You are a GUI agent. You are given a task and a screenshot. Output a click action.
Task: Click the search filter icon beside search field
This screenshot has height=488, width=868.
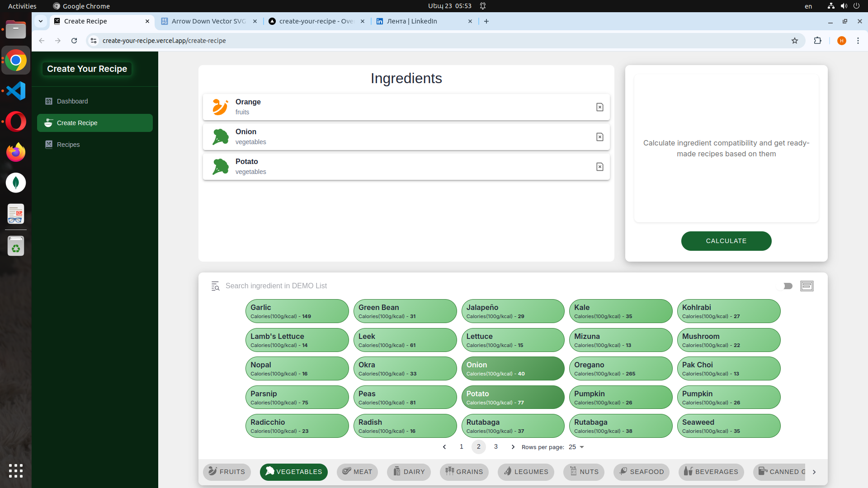(215, 286)
